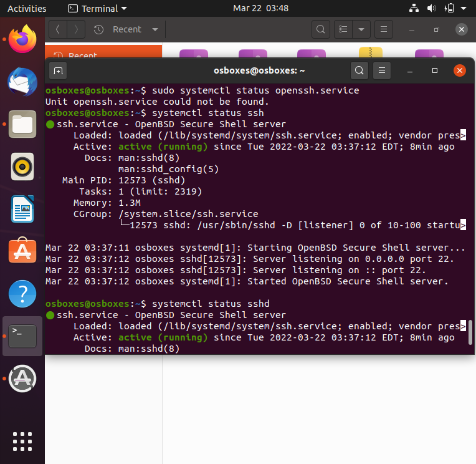
Task: Go forward in Files window
Action: point(76,29)
